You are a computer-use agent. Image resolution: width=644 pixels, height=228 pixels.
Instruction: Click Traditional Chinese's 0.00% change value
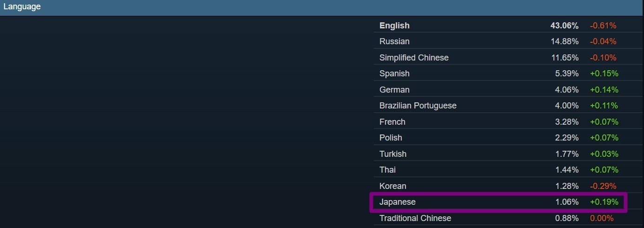coord(602,218)
